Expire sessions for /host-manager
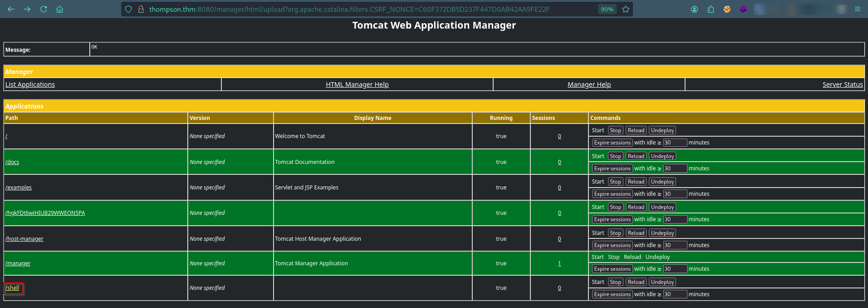The width and height of the screenshot is (868, 308). tap(612, 245)
